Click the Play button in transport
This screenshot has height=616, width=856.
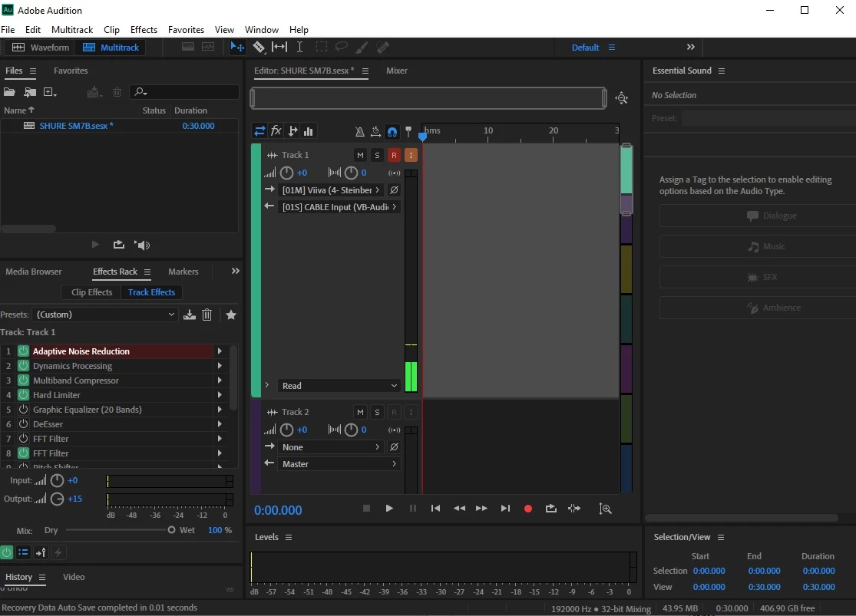pyautogui.click(x=389, y=509)
